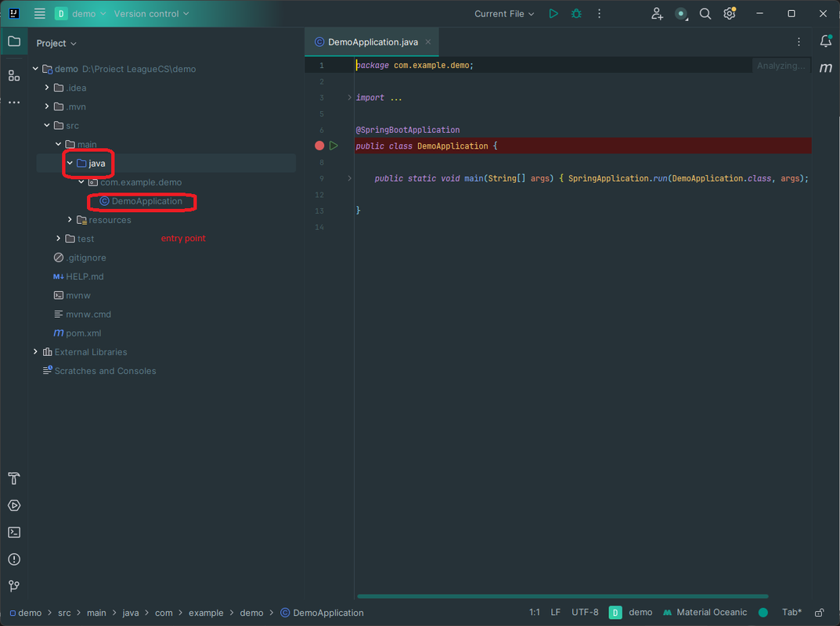Remove the breakpoint on the class line
This screenshot has height=626, width=840.
(x=319, y=146)
